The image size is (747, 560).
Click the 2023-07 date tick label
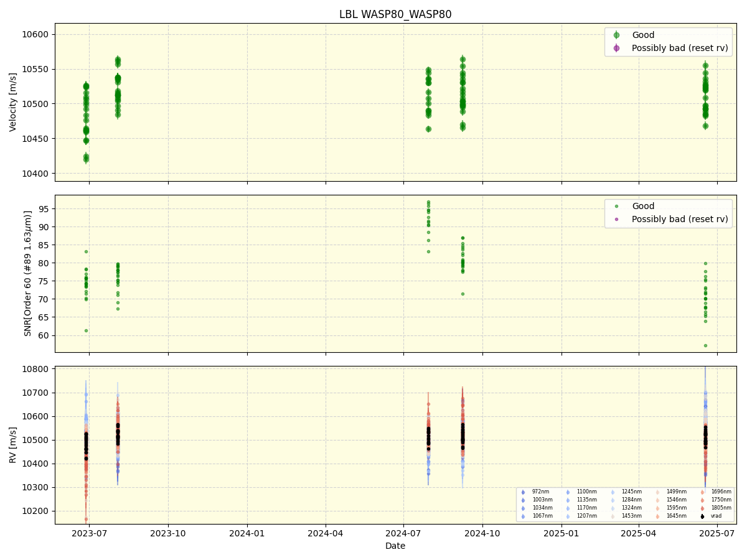89,533
